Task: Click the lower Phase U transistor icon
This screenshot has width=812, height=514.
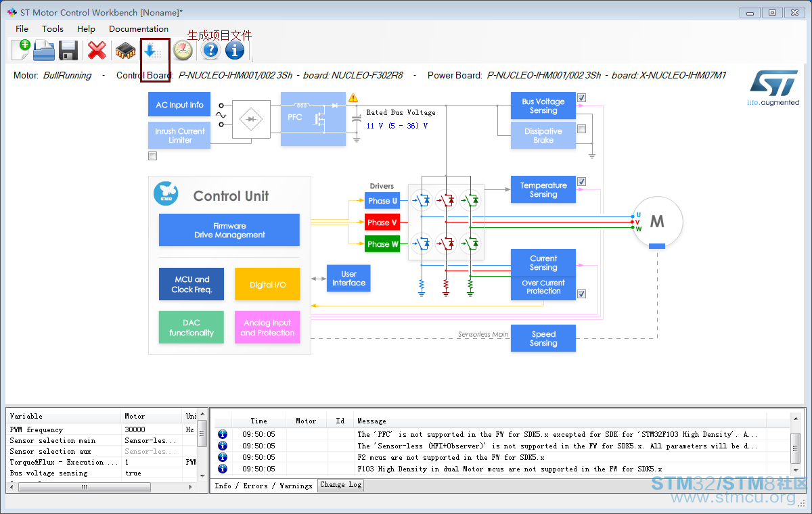Action: [422, 242]
